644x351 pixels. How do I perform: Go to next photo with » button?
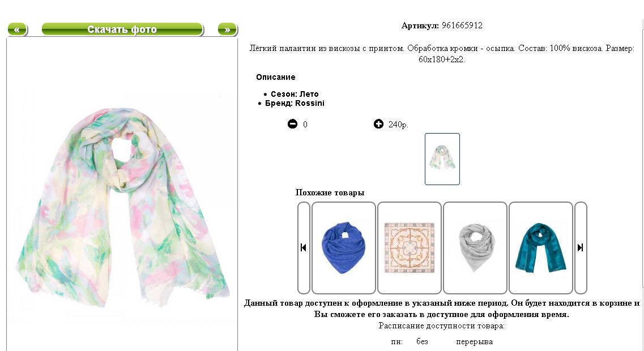coord(228,29)
